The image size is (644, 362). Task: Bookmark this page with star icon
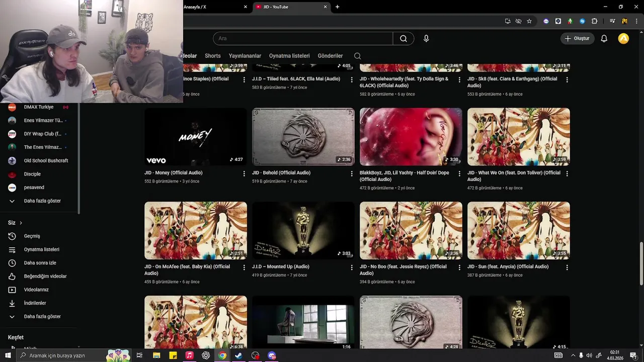(x=529, y=21)
